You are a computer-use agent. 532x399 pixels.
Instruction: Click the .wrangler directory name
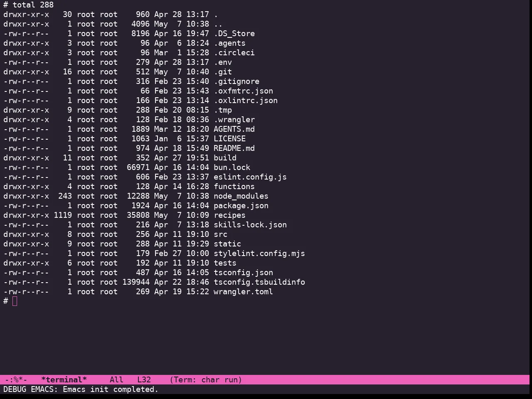point(234,120)
